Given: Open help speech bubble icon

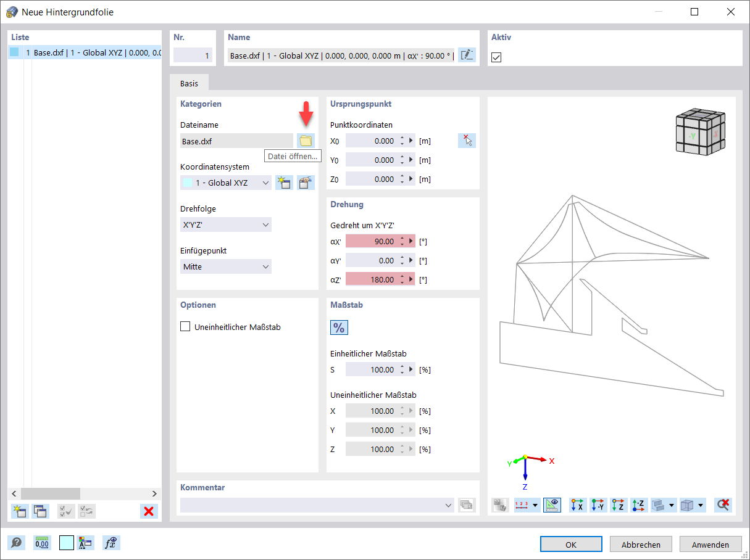Looking at the screenshot, I should click(x=16, y=543).
